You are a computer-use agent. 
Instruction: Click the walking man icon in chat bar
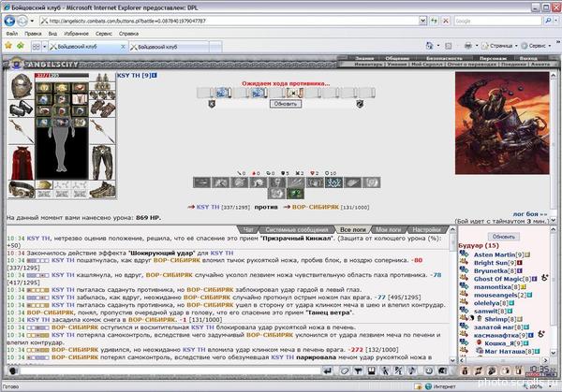[x=385, y=370]
